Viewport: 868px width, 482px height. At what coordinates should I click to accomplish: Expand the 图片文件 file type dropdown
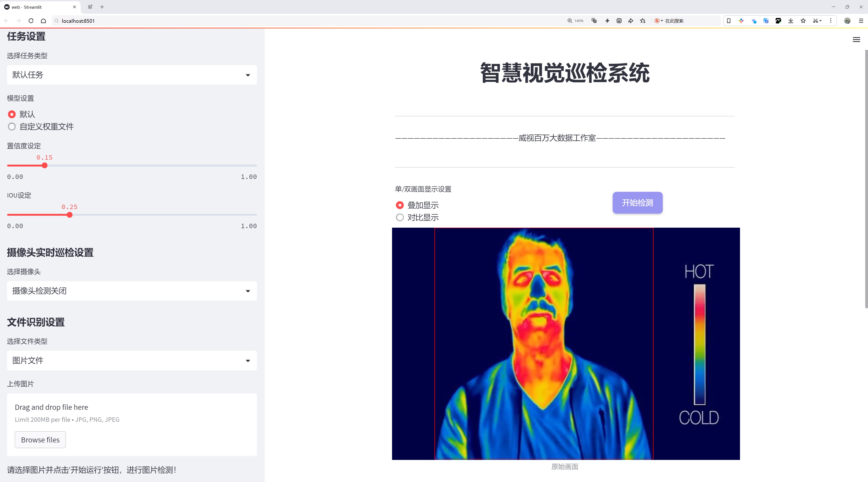[132, 361]
